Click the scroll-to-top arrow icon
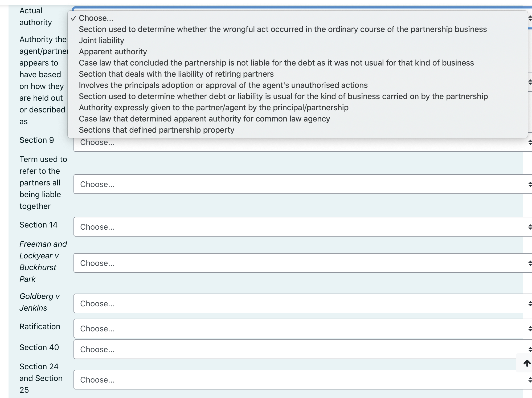 (526, 363)
